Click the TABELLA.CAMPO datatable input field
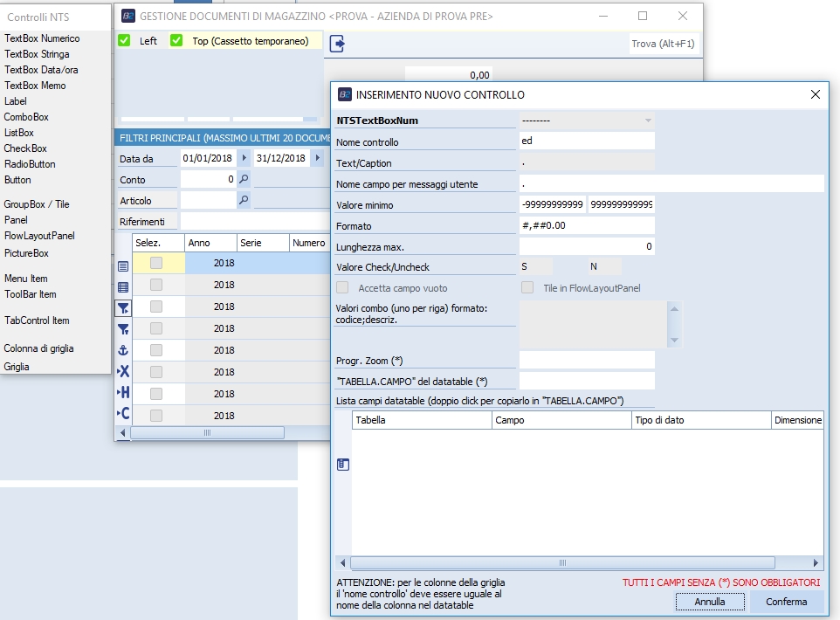The height and width of the screenshot is (620, 840). (587, 381)
